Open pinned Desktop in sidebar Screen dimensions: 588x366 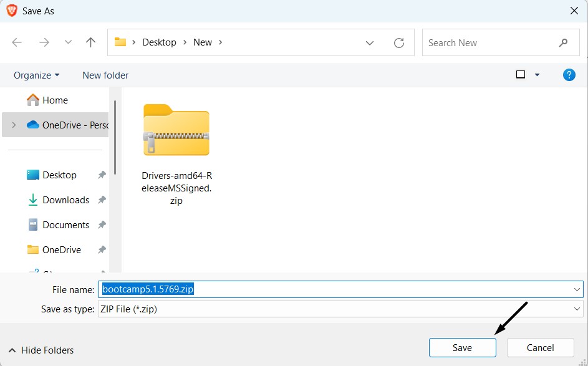point(52,175)
